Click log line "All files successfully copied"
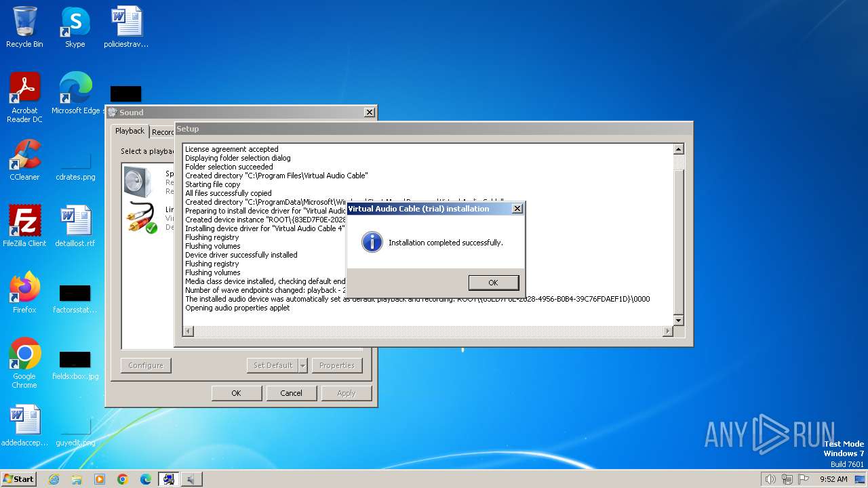The image size is (868, 488). [229, 193]
